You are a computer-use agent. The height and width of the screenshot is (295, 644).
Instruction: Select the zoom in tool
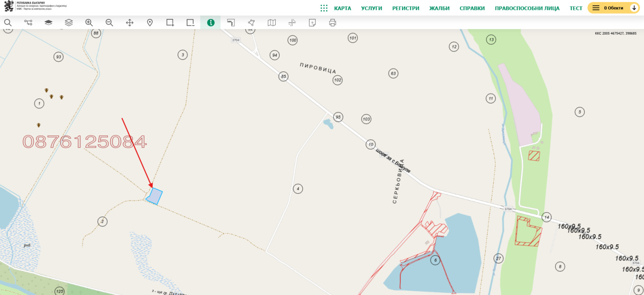(x=89, y=23)
